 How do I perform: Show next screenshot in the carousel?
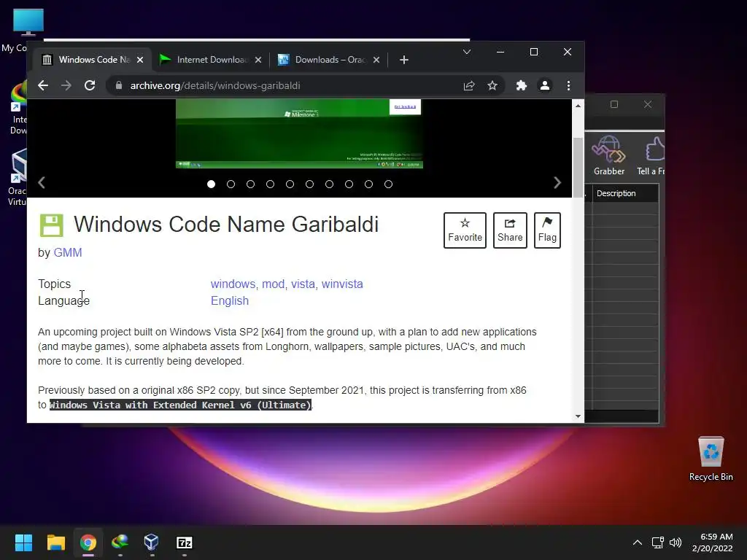[x=557, y=183]
